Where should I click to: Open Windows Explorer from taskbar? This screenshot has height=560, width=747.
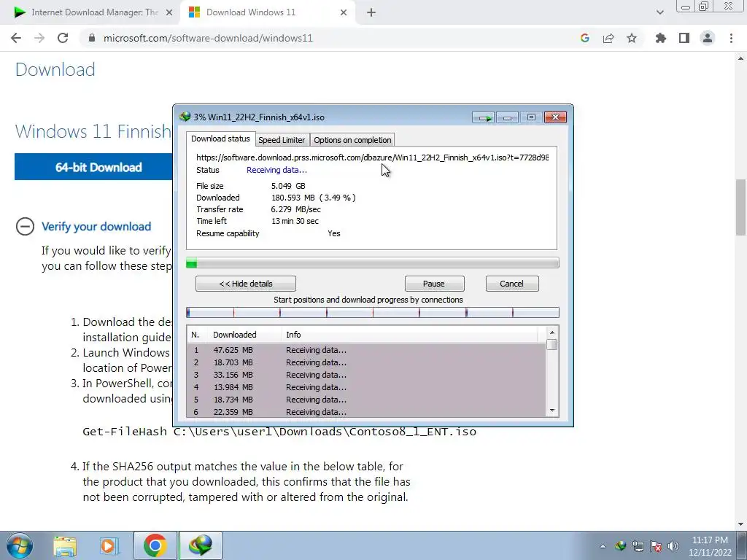click(x=65, y=545)
